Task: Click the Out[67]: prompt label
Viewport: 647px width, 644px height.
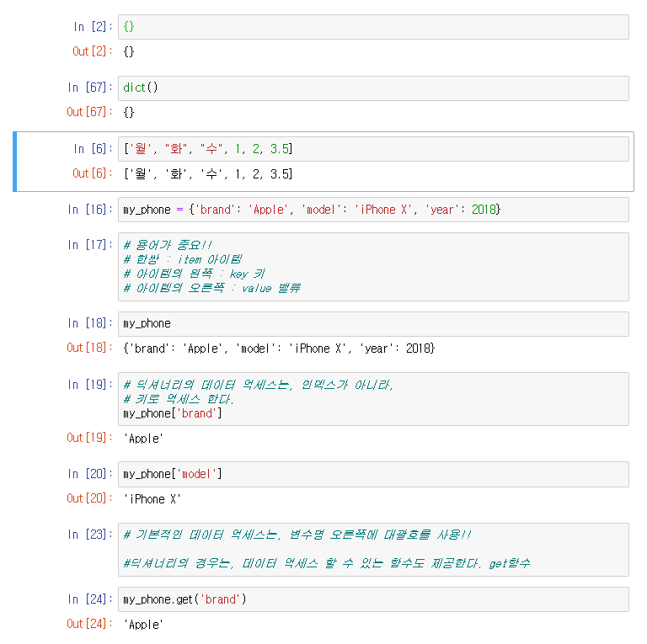Action: click(x=89, y=112)
